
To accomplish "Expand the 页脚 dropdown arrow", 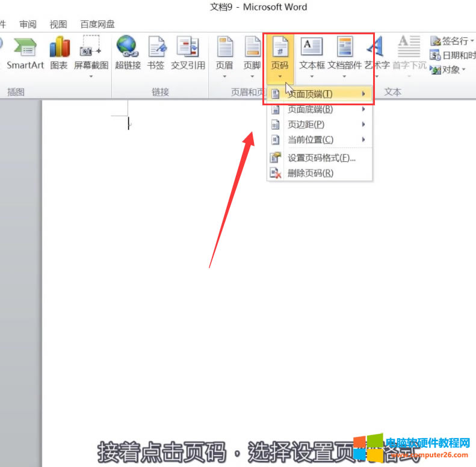I will (252, 76).
